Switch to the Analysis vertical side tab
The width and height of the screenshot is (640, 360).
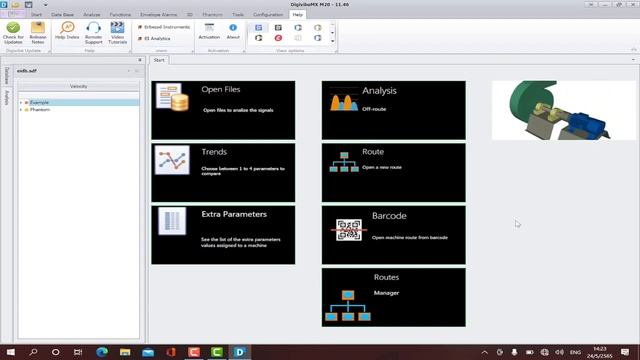pyautogui.click(x=7, y=98)
